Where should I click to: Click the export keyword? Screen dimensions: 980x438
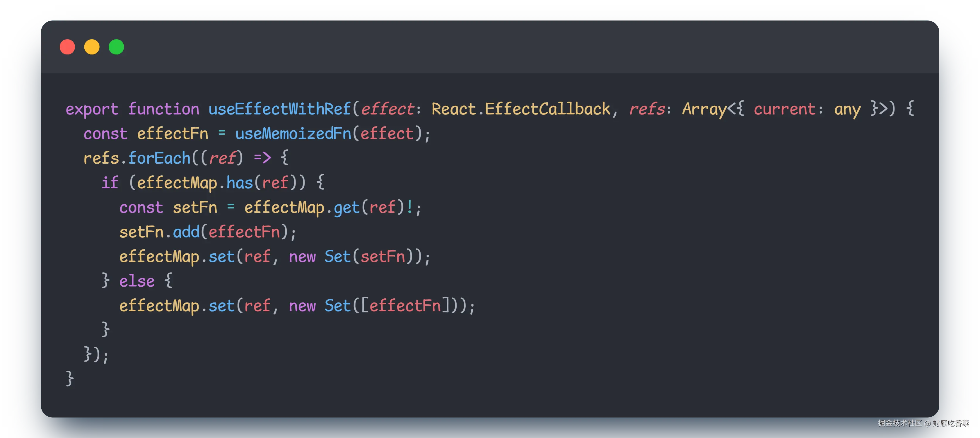pyautogui.click(x=92, y=109)
